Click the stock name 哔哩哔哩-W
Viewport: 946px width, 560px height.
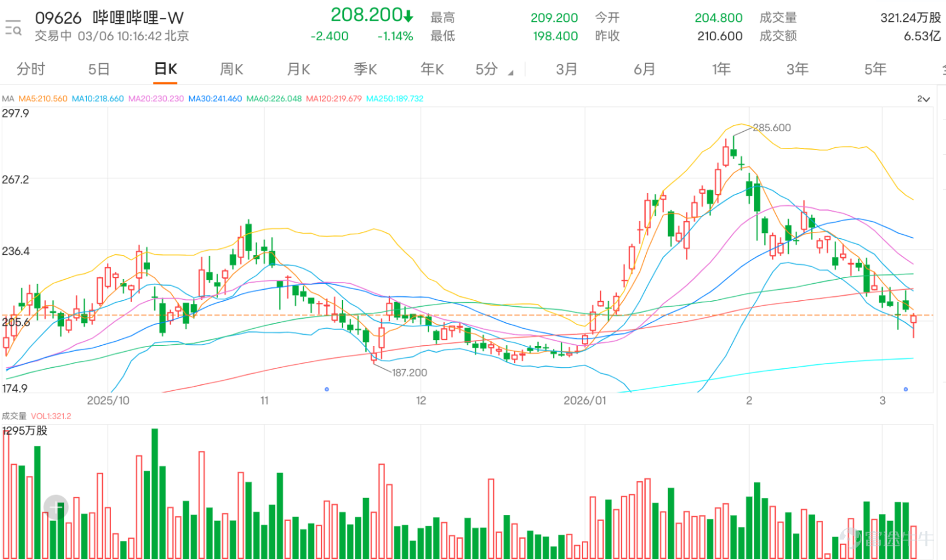138,18
